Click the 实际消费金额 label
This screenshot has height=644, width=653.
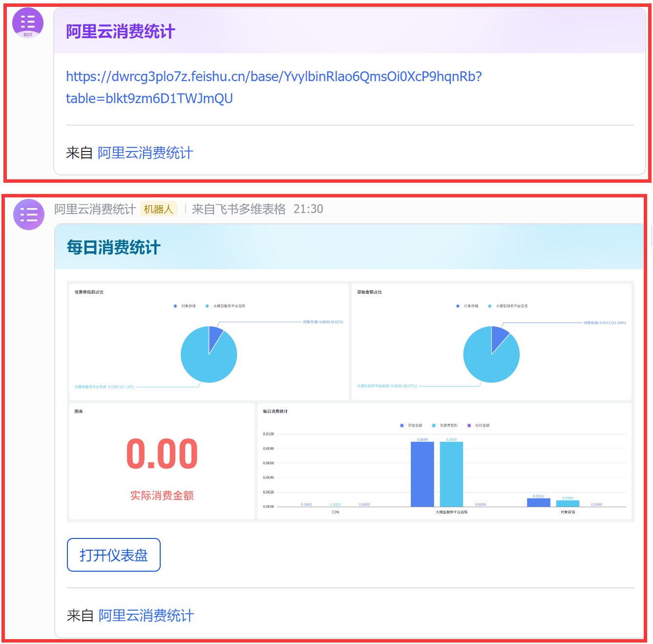point(162,495)
